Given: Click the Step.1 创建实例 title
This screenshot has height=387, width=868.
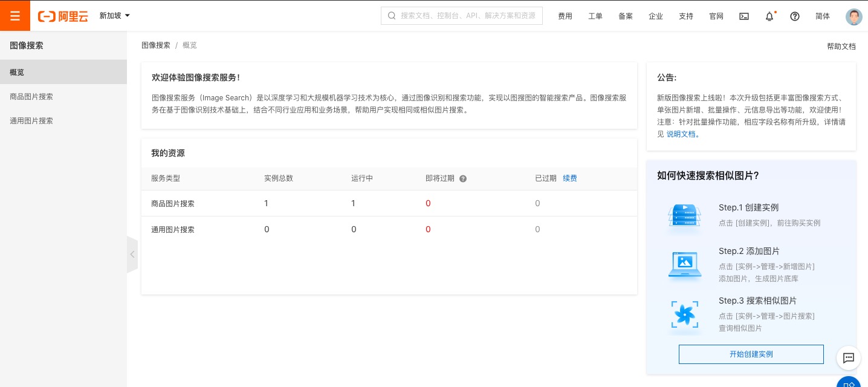Looking at the screenshot, I should coord(749,207).
